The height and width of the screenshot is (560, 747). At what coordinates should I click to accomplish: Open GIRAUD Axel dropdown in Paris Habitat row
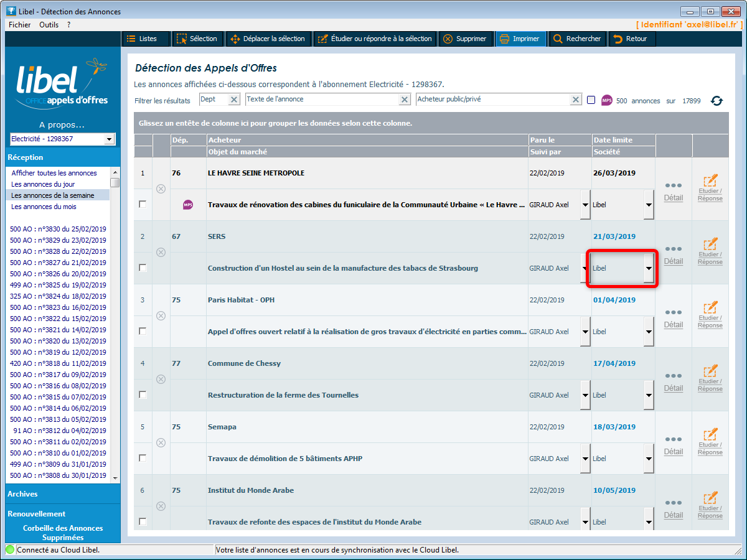585,332
